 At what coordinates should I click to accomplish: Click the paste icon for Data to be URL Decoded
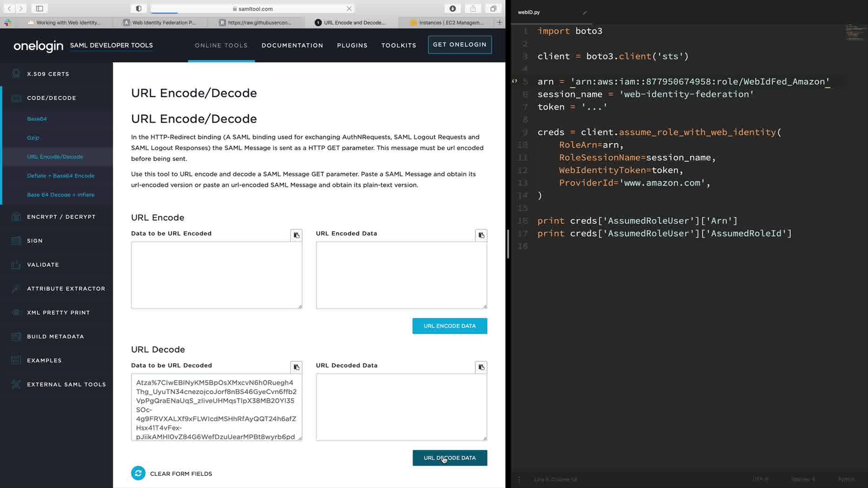[x=296, y=367]
